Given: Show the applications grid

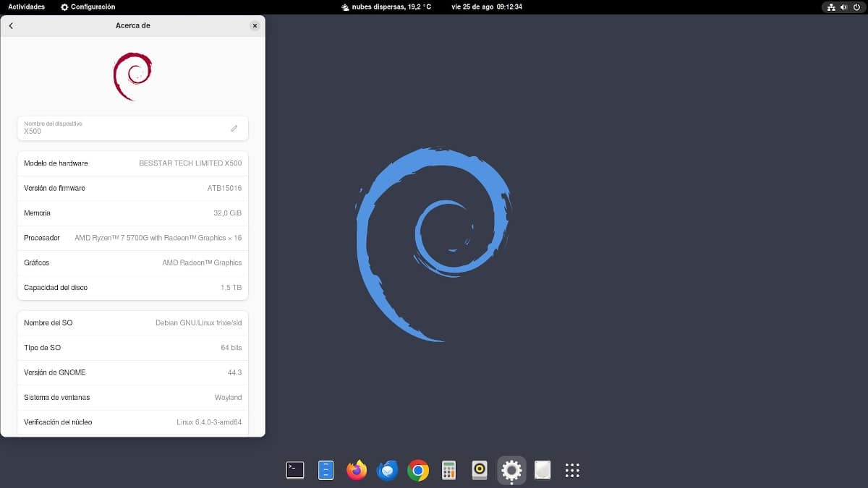Looking at the screenshot, I should click(572, 471).
